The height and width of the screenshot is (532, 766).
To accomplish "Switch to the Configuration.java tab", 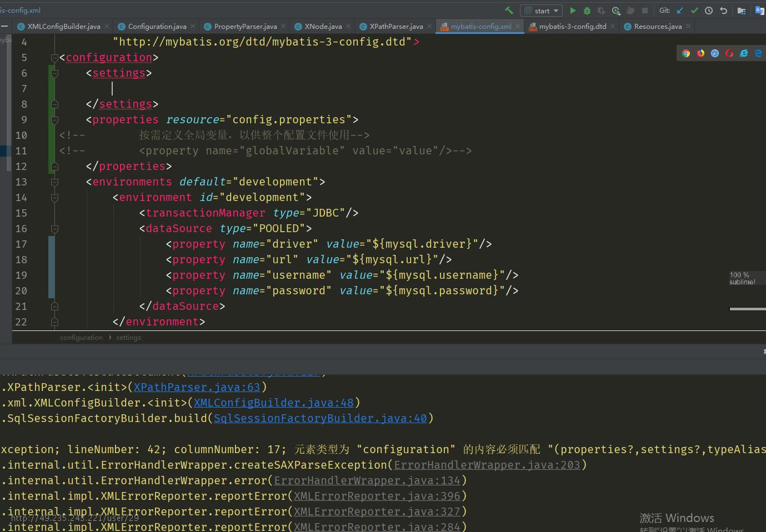I will 157,26.
